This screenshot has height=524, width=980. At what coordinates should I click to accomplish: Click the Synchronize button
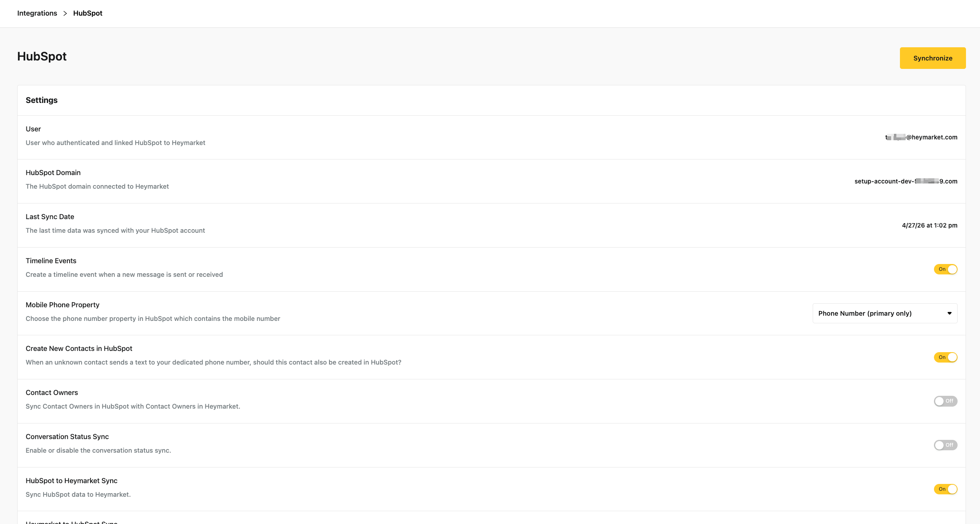933,58
